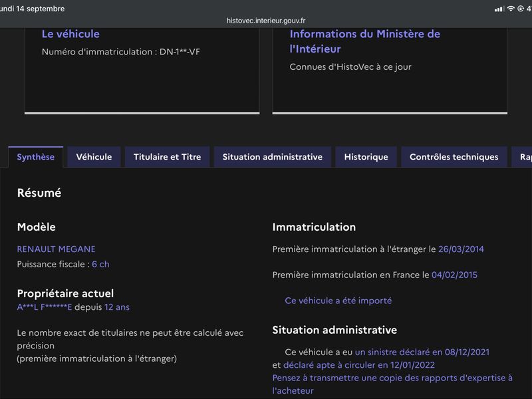Click the RENAULT MEGANE model link
532x399 pixels.
click(56, 249)
